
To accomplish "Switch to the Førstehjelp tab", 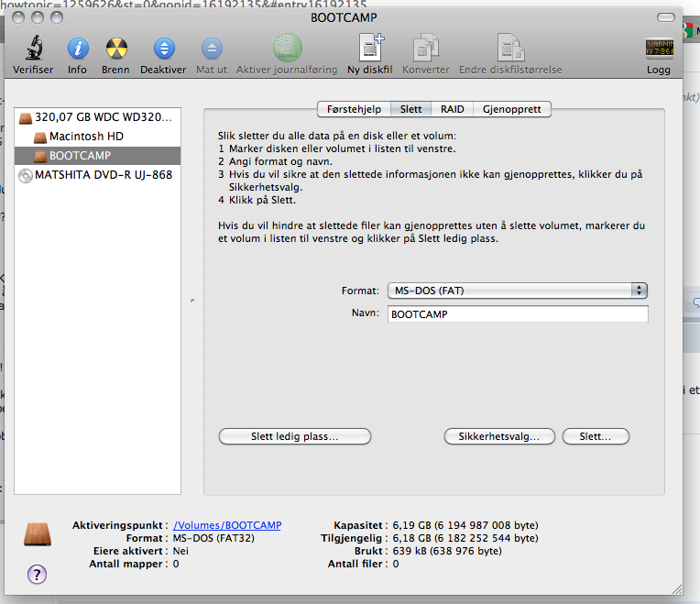I will (x=354, y=109).
